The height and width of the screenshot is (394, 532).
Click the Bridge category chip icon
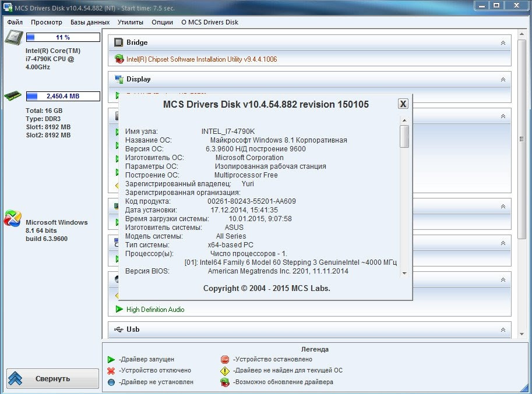(x=118, y=42)
